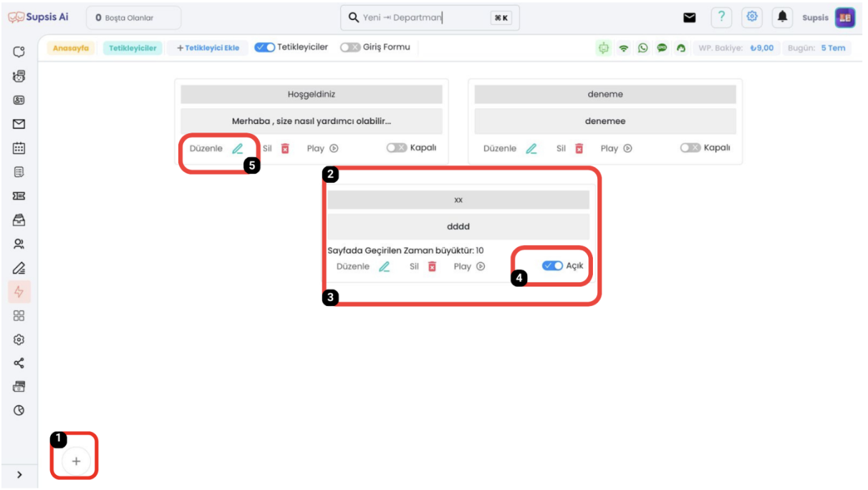Turn off the xx trigger Açık switch
This screenshot has width=868, height=490.
[x=552, y=266]
